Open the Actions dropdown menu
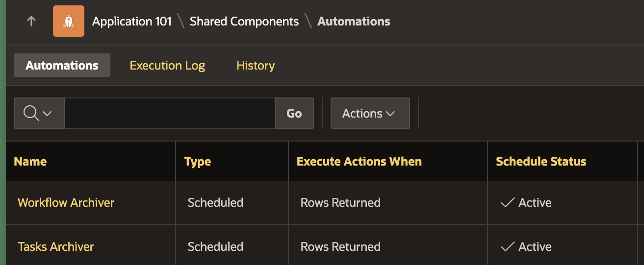This screenshot has width=644, height=265. click(370, 113)
